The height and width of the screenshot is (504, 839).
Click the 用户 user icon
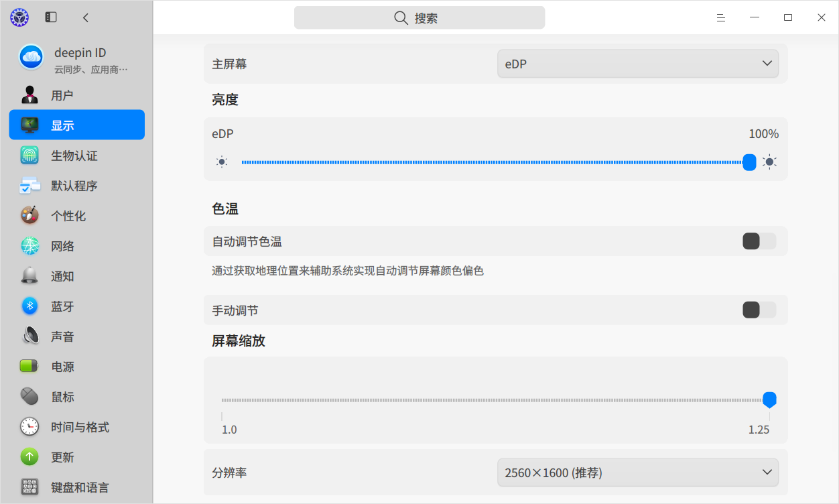coord(29,95)
